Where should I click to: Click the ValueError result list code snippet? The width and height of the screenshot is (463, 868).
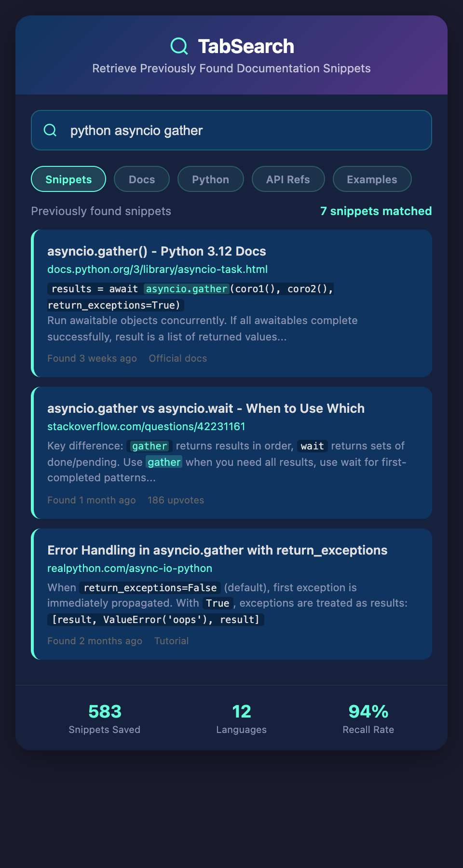[155, 620]
